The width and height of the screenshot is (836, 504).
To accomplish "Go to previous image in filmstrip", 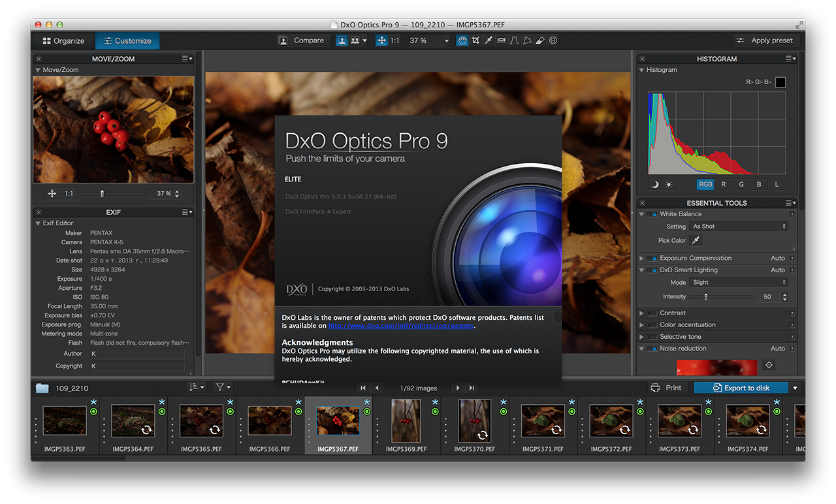I will (x=377, y=388).
